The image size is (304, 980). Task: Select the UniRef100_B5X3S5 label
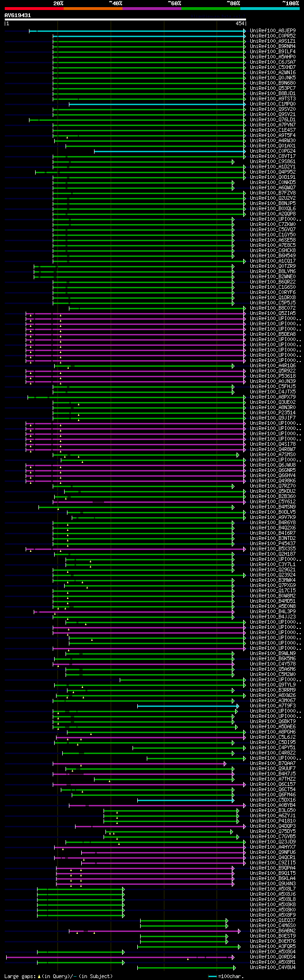point(273,549)
